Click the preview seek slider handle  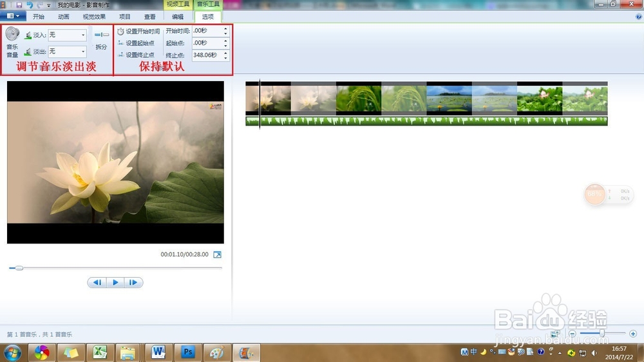[19, 268]
